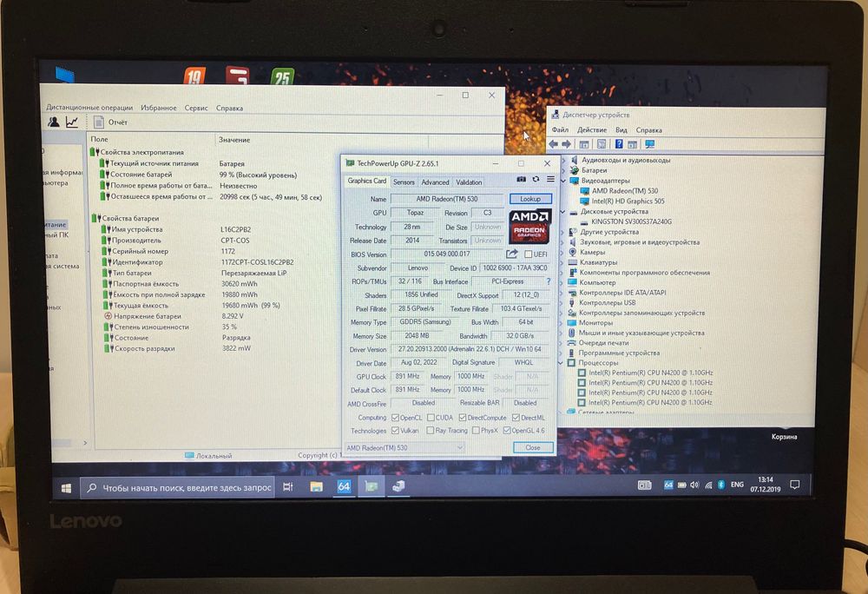Toggle DirectML checkbox

tap(516, 418)
